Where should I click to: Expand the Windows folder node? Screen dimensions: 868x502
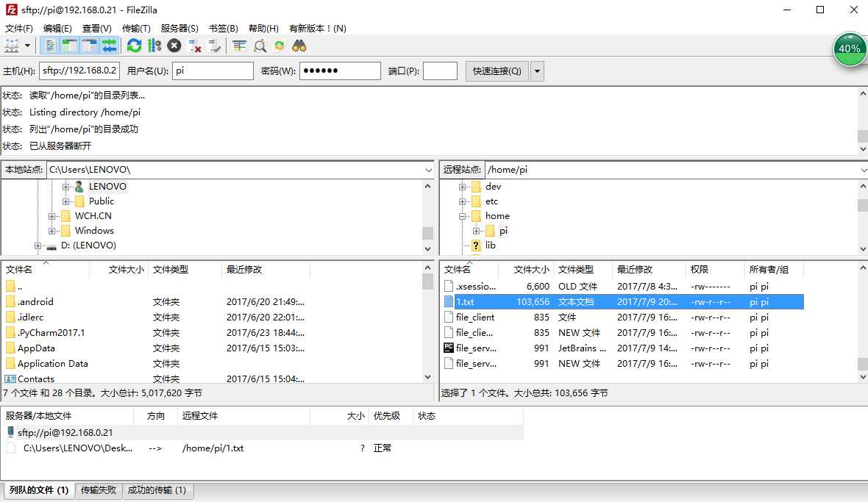(52, 231)
